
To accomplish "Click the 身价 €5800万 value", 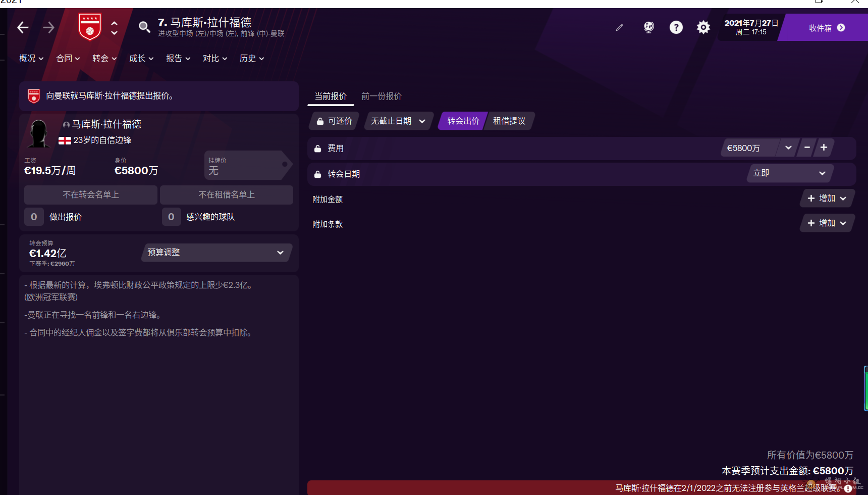I will pos(136,171).
